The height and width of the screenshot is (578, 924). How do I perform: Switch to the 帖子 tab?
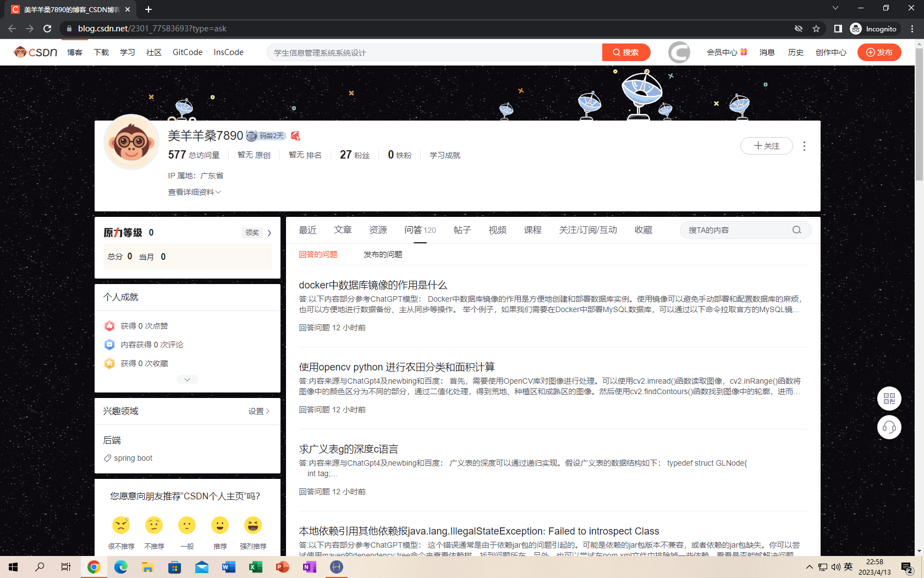tap(462, 230)
